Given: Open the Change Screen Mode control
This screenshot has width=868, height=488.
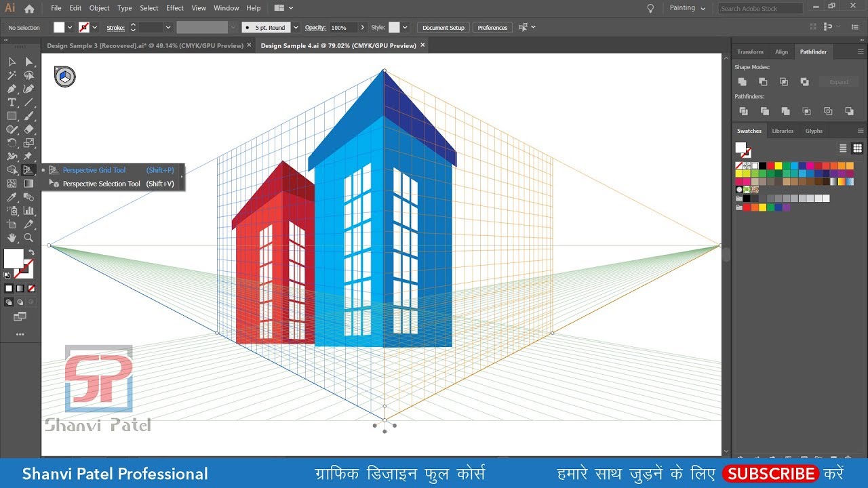Looking at the screenshot, I should (x=20, y=317).
